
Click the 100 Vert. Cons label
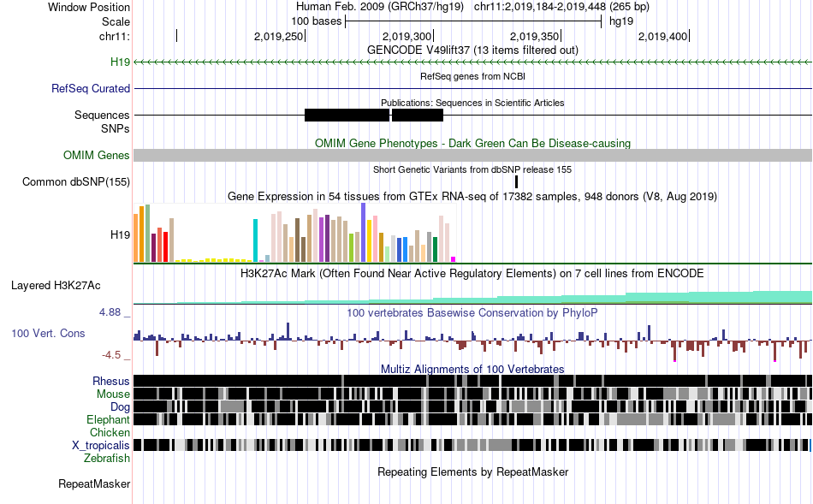click(x=48, y=334)
